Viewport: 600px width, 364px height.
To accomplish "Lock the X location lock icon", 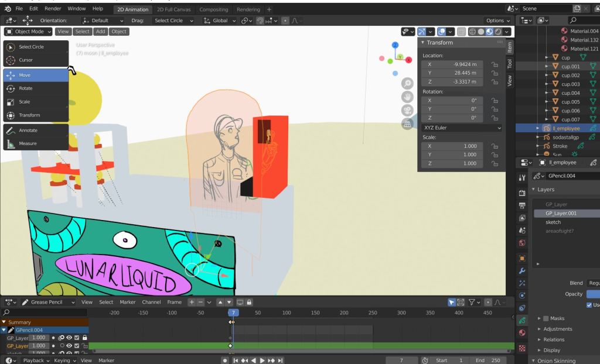I will click(495, 64).
